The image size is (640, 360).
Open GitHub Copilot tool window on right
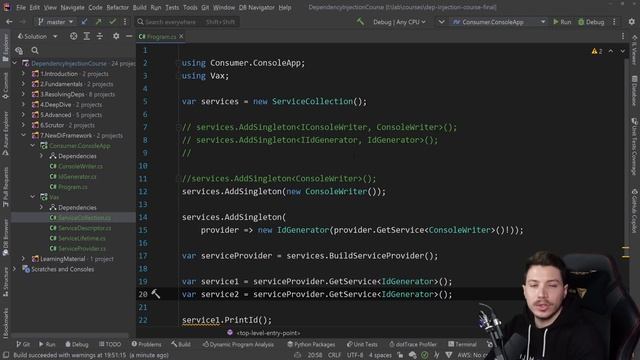pyautogui.click(x=634, y=211)
